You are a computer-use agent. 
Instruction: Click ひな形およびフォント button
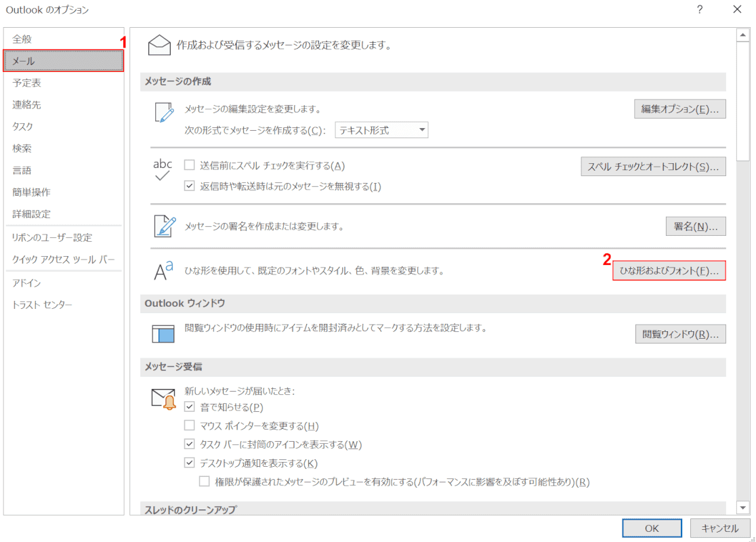(669, 270)
